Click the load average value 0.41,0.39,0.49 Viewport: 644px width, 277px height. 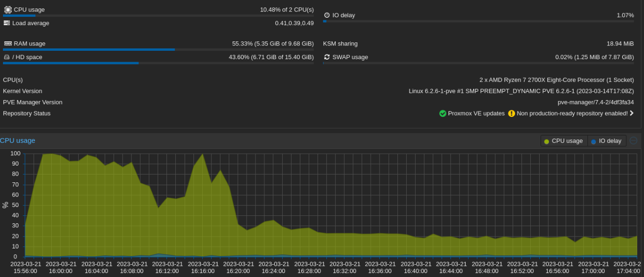pyautogui.click(x=294, y=23)
